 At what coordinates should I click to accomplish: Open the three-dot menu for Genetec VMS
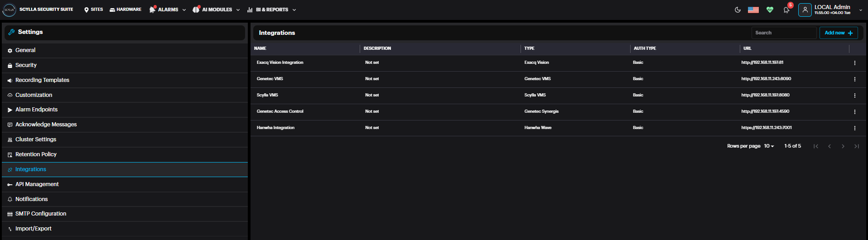coord(854,79)
